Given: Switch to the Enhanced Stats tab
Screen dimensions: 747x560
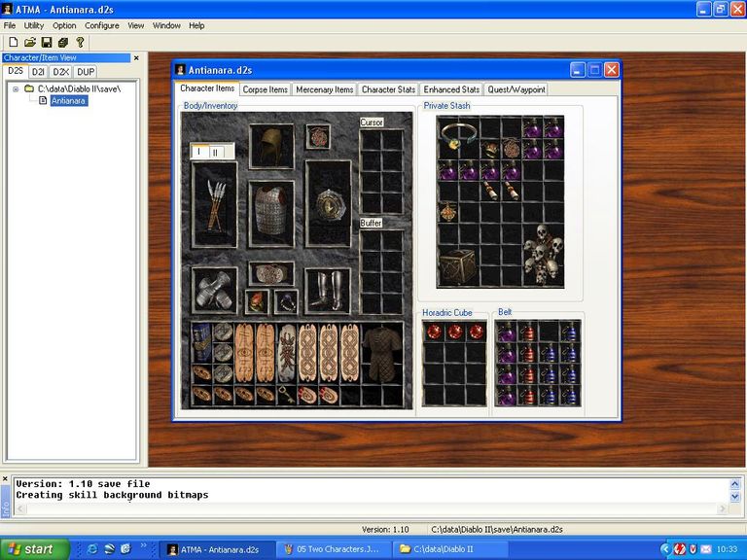Looking at the screenshot, I should pyautogui.click(x=451, y=89).
